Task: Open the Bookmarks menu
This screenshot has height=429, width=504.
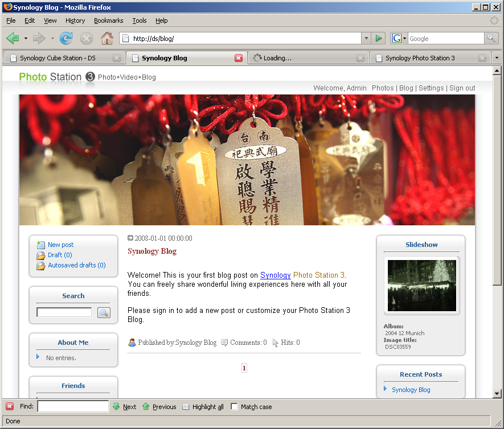Action: [109, 20]
